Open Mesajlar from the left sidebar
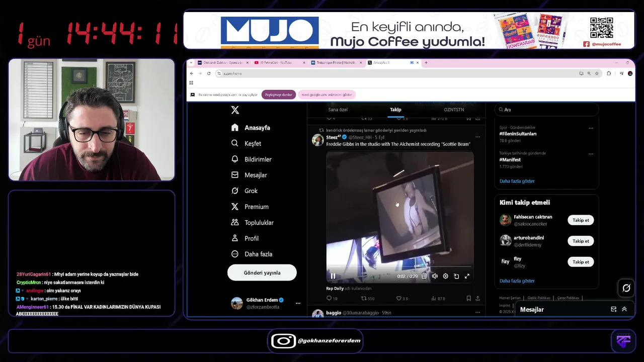The image size is (644, 362). (x=249, y=175)
